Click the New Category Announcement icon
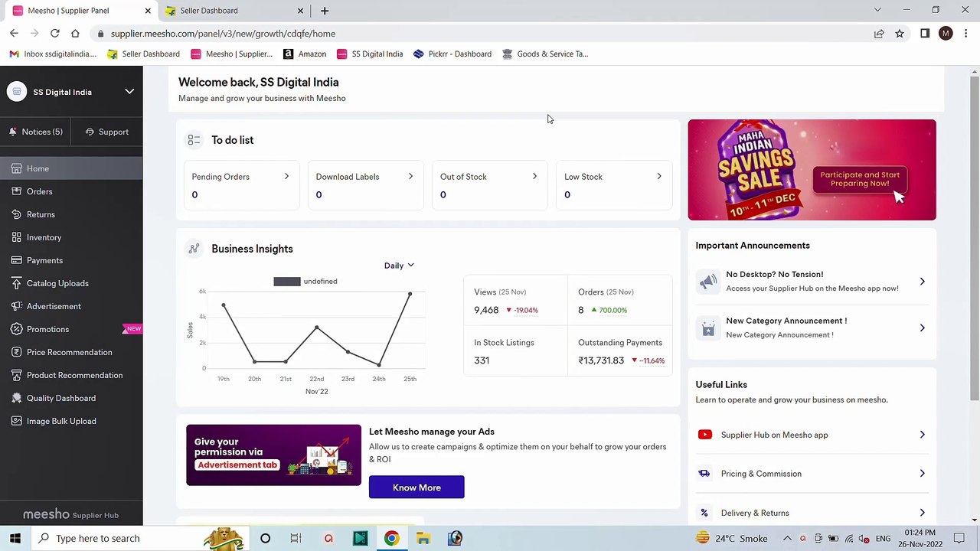Screen dimensions: 980x551 708,328
